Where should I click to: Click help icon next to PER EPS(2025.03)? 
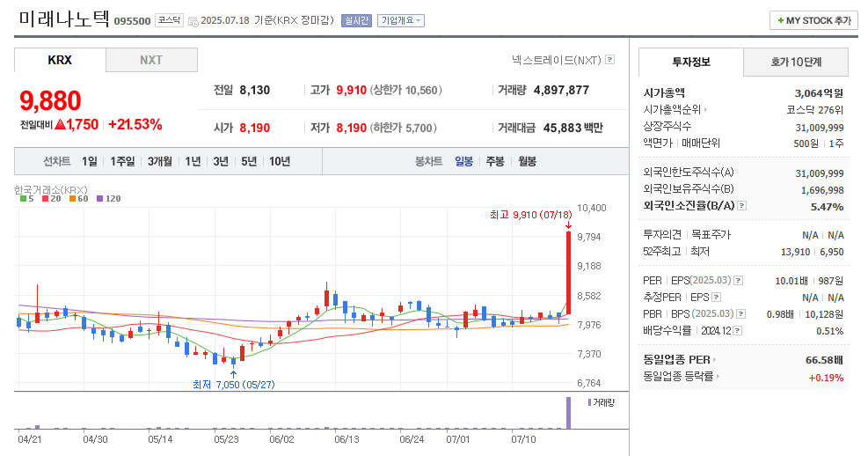click(x=738, y=280)
